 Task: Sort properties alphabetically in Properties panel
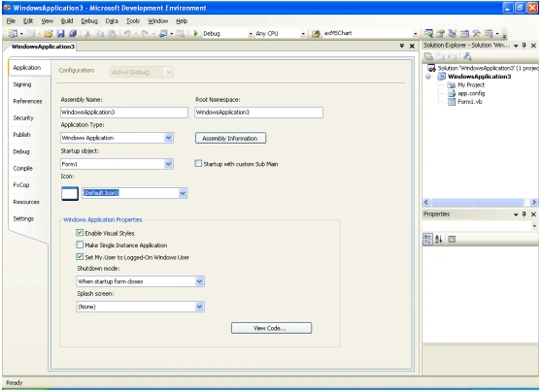[x=438, y=239]
